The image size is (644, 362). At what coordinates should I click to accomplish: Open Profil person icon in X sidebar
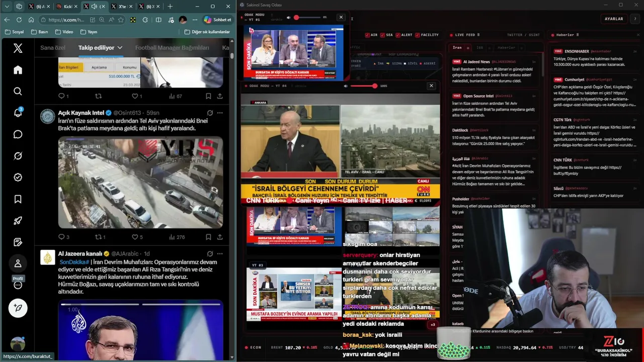pyautogui.click(x=18, y=263)
